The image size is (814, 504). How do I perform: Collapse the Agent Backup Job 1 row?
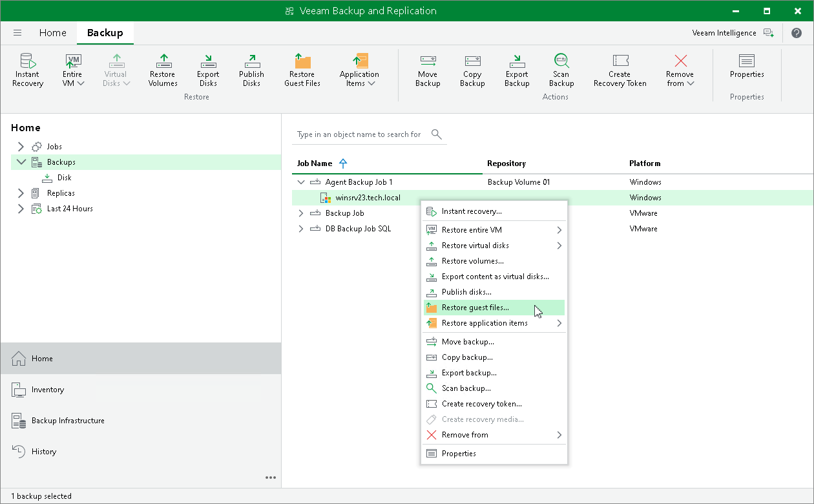(301, 182)
